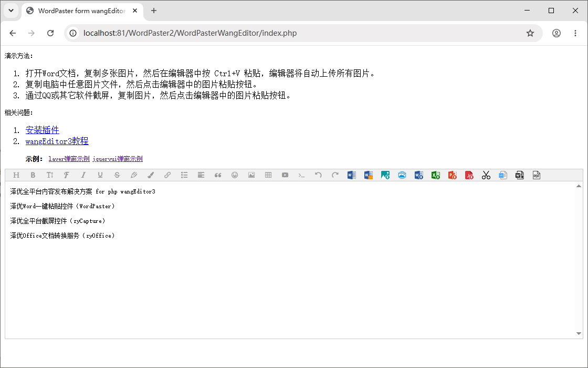Open a new browser tab
Viewport: 588px width, 368px height.
tap(154, 11)
